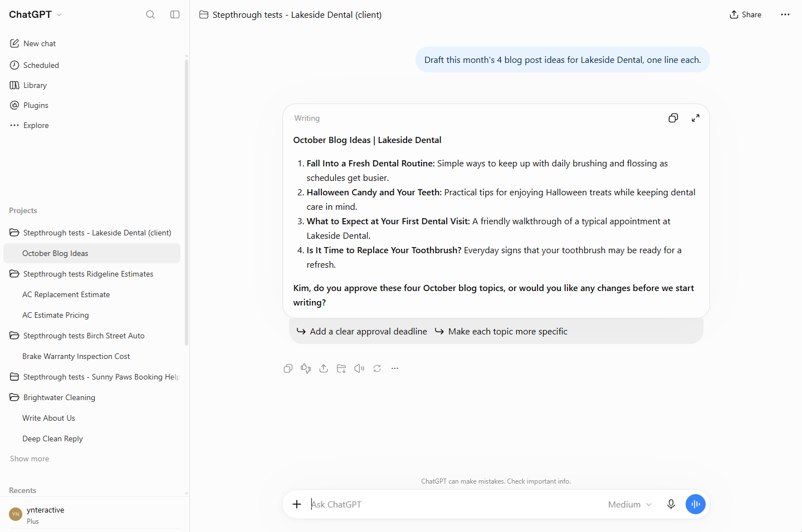Open the Deep Clean Reply chat

[x=92, y=439]
